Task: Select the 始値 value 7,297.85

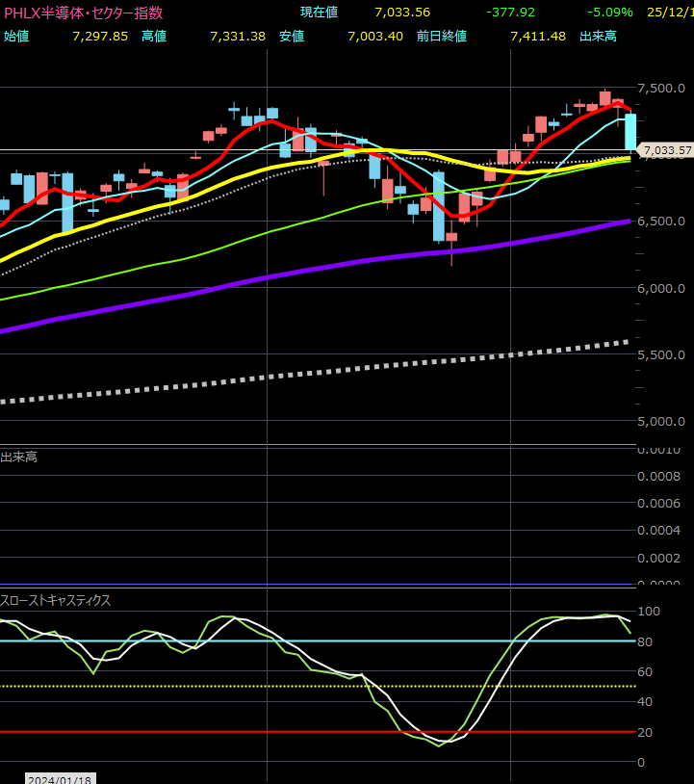Action: click(x=99, y=36)
